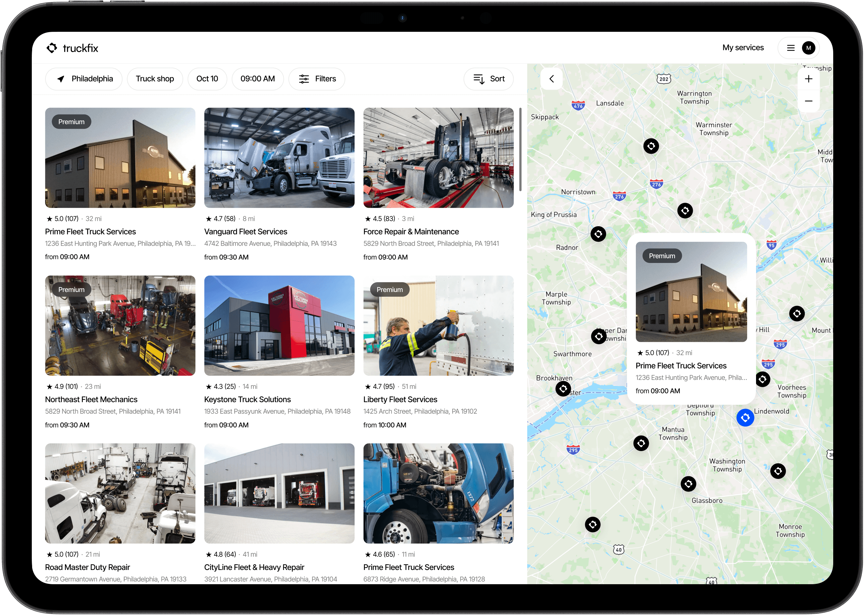The width and height of the screenshot is (865, 616).
Task: Open the Oct 10 date picker
Action: (x=207, y=78)
